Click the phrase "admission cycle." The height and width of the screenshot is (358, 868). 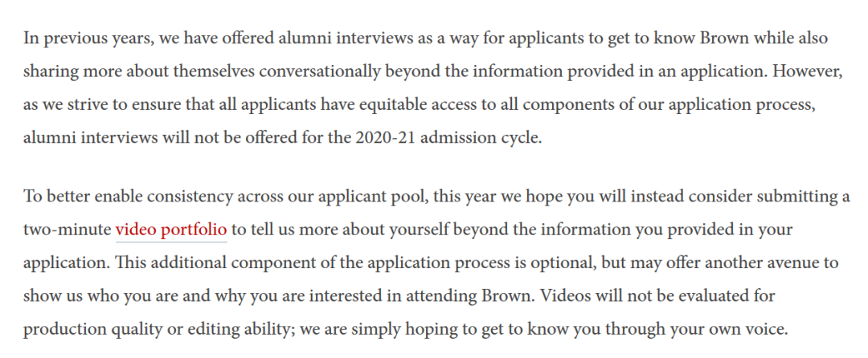point(481,137)
